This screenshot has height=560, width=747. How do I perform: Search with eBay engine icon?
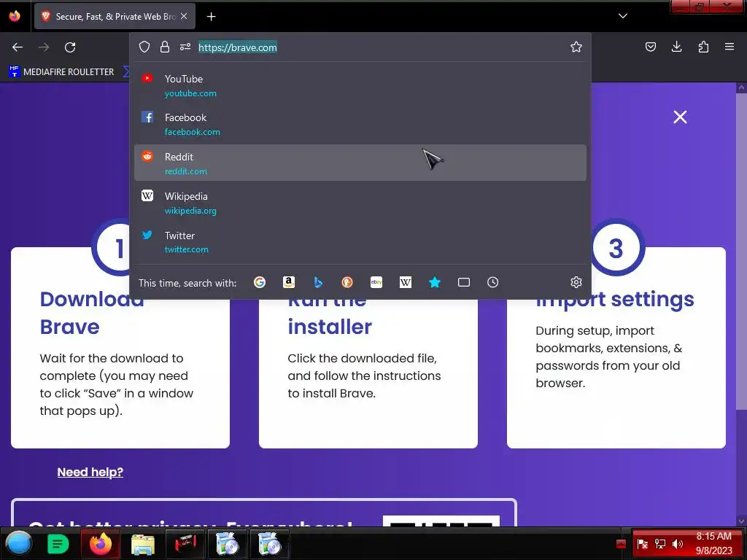pyautogui.click(x=376, y=282)
